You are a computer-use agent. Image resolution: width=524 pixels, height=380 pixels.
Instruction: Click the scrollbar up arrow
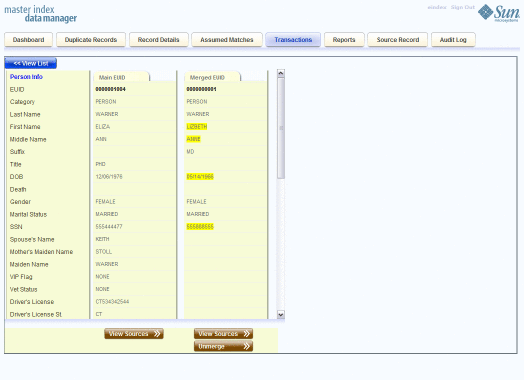pyautogui.click(x=281, y=73)
